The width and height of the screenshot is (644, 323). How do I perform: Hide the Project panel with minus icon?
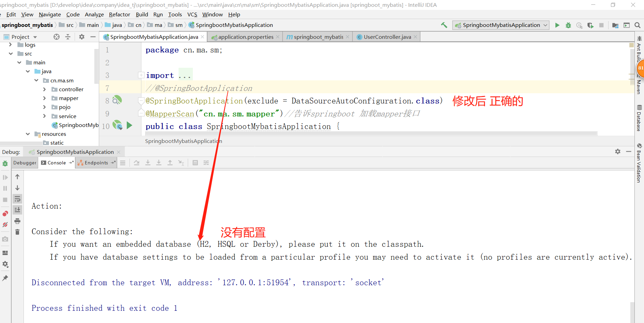coord(93,37)
